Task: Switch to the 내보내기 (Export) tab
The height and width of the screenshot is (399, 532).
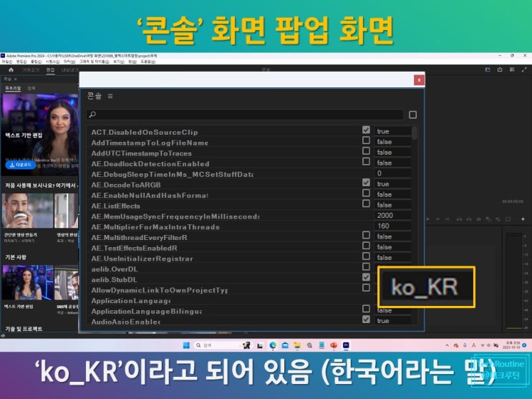Action: coord(69,69)
